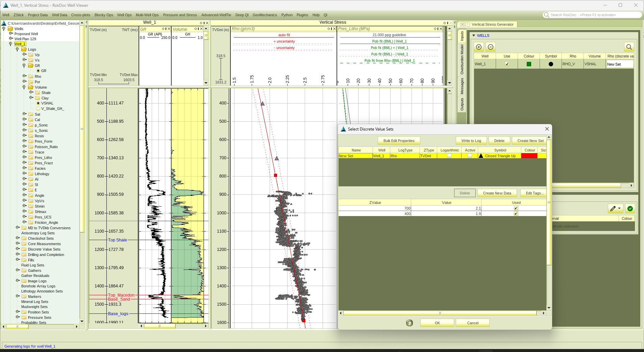644x352 pixels.
Task: Expand the Shale node under Volume
Action: 31,92
